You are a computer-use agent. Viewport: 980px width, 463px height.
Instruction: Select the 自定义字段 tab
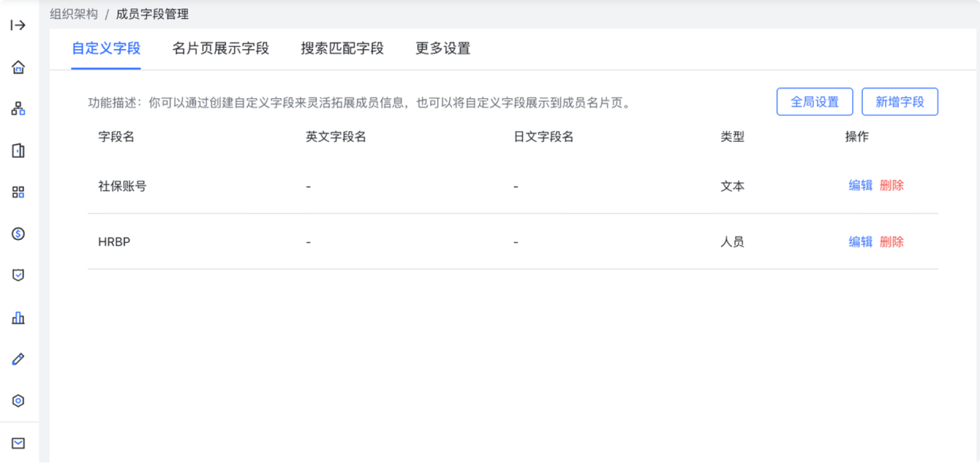pyautogui.click(x=106, y=48)
